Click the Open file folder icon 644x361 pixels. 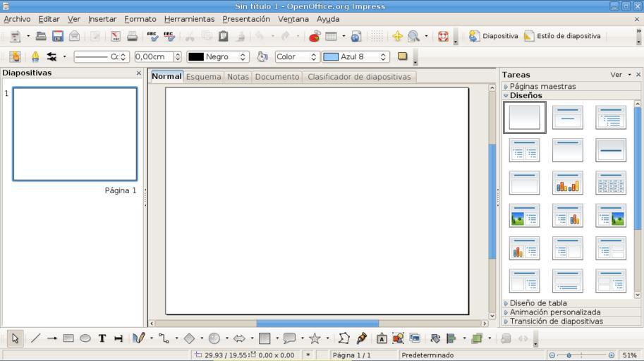(41, 36)
